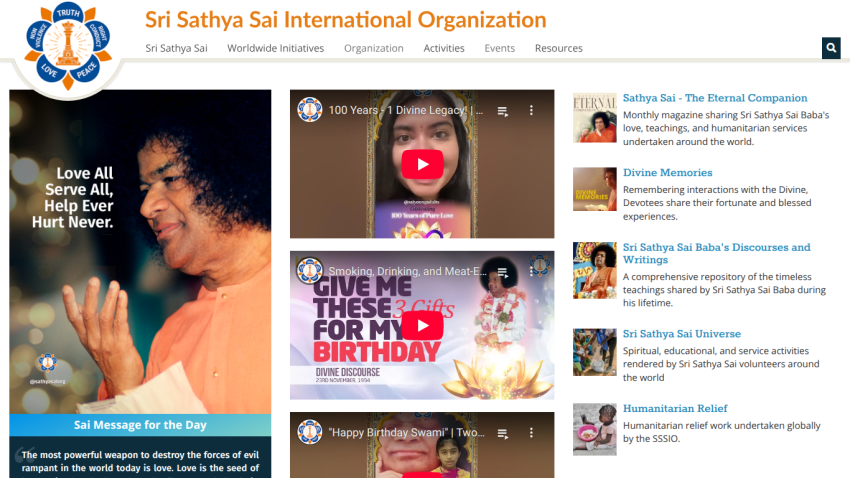Open the Humanitarian Relief link
The height and width of the screenshot is (478, 850).
pyautogui.click(x=675, y=409)
